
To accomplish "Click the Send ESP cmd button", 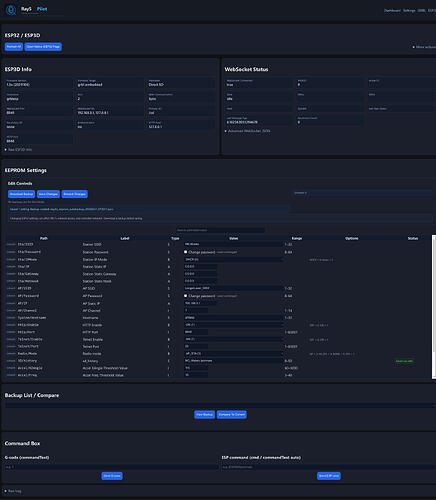I will point(329,476).
